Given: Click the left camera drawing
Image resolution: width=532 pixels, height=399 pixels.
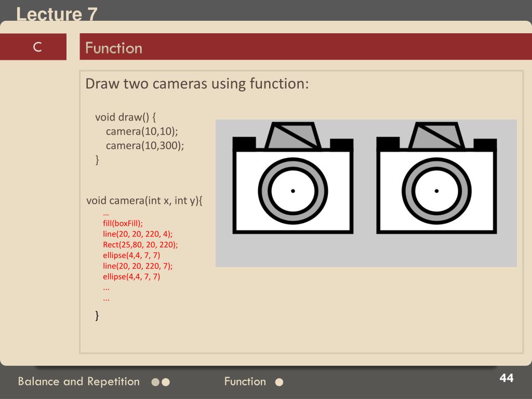Looking at the screenshot, I should 293,178.
